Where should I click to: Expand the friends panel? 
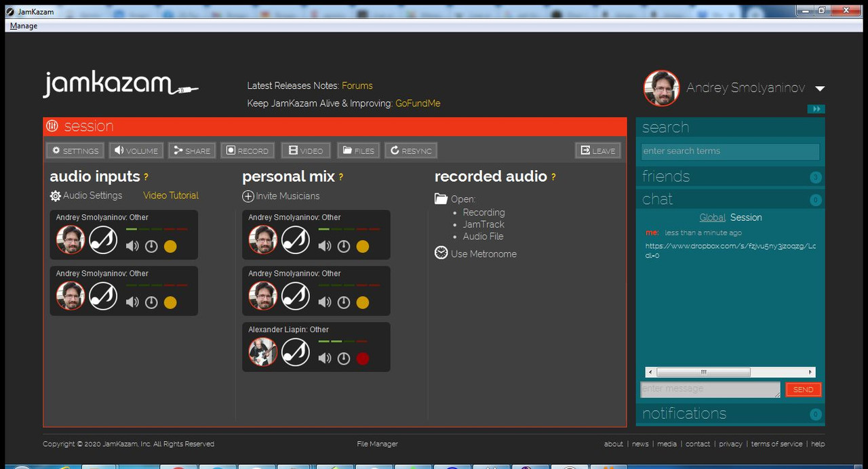[730, 177]
